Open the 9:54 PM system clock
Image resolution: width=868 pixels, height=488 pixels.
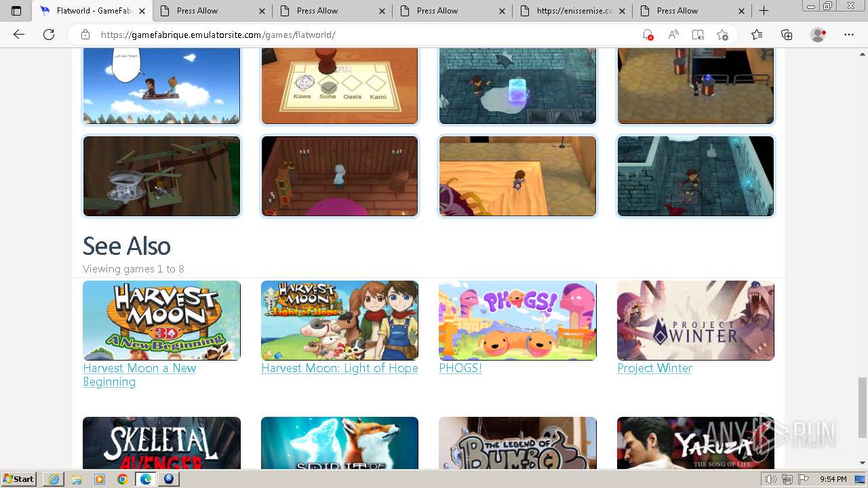click(x=833, y=479)
